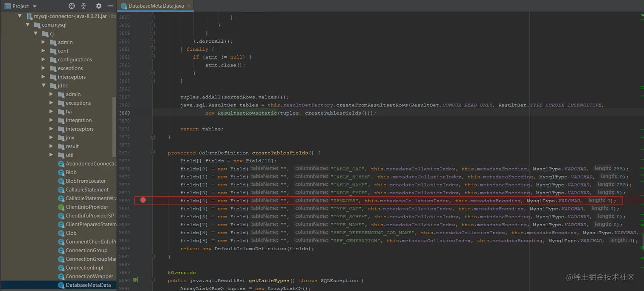Collapse the cj package node
644x291 pixels.
point(36,34)
